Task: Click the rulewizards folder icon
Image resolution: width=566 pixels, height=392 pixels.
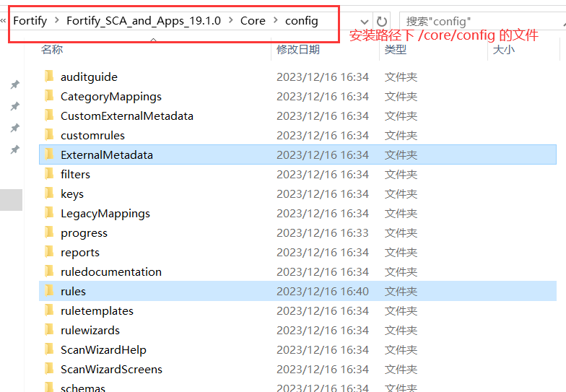Action: point(49,330)
